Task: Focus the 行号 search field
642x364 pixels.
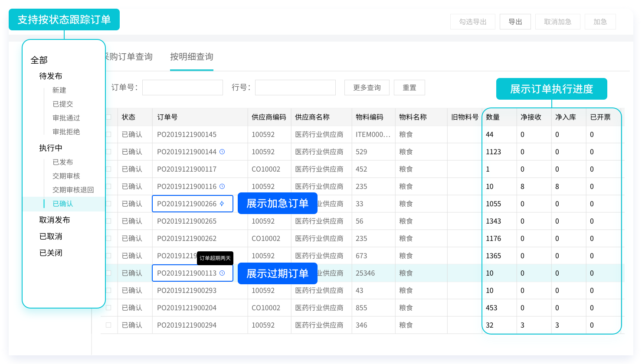Action: [295, 88]
